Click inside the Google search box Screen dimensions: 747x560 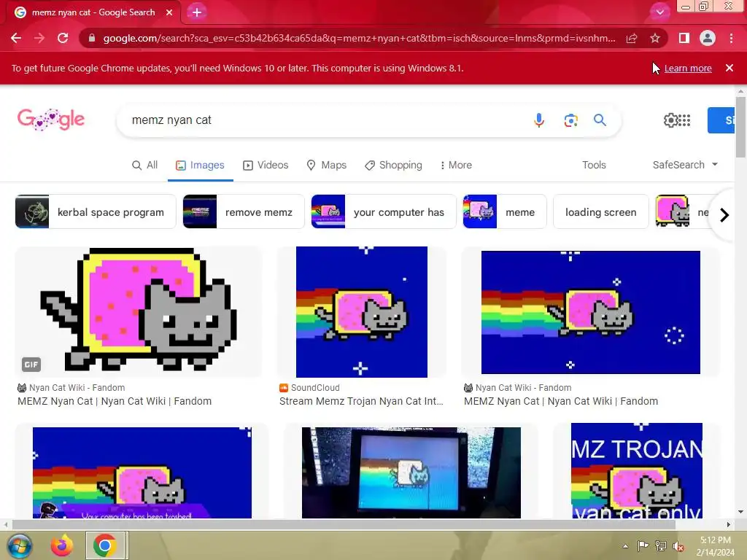point(324,120)
